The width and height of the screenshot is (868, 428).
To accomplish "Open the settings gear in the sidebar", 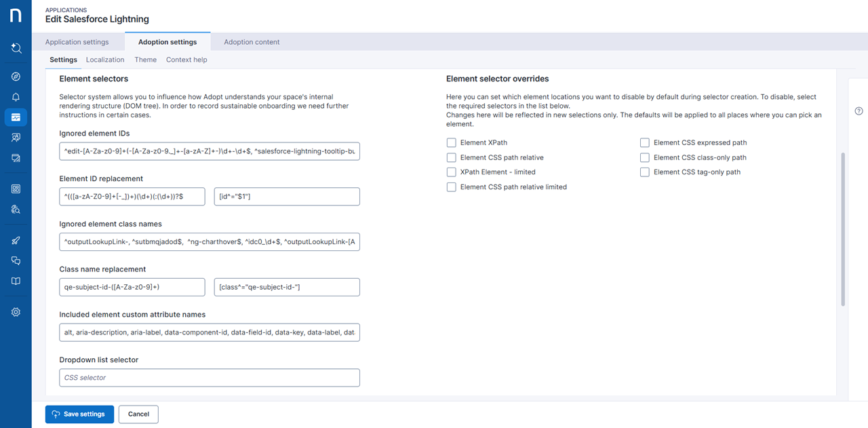I will point(16,312).
